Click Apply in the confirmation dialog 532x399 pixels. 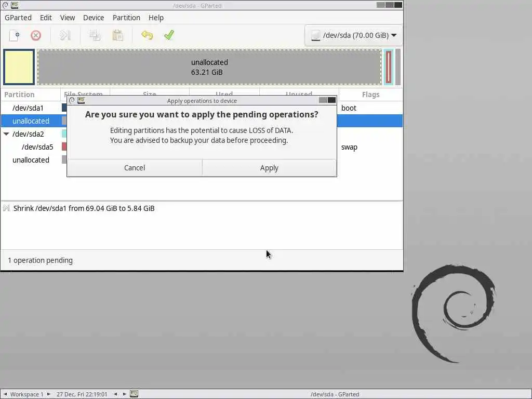point(269,168)
